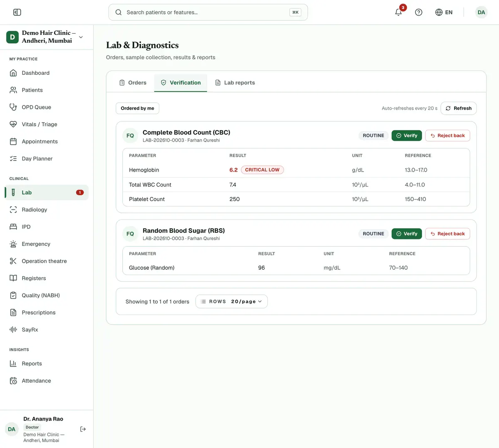Viewport: 499px width, 448px height.
Task: Click the CRITICAL LOW hemoglobin badge
Action: coord(262,170)
